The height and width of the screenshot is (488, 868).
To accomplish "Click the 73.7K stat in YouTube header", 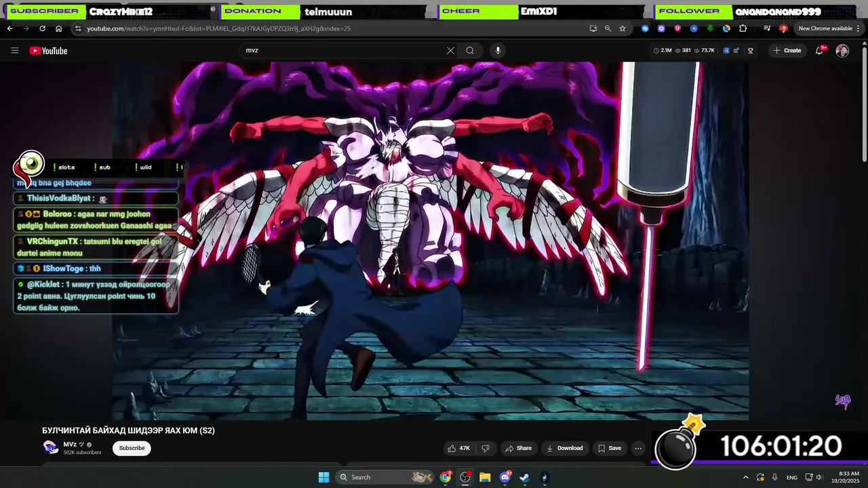I will point(704,50).
